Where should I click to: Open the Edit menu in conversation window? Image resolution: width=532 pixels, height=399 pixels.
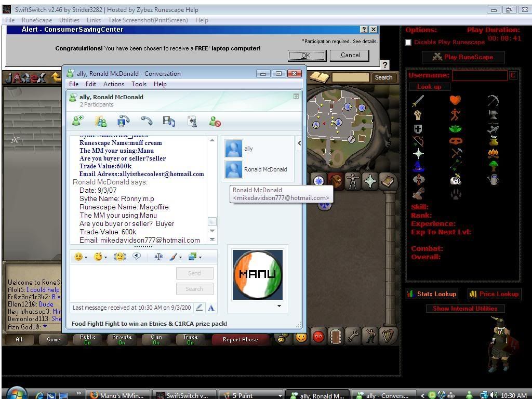(x=90, y=84)
